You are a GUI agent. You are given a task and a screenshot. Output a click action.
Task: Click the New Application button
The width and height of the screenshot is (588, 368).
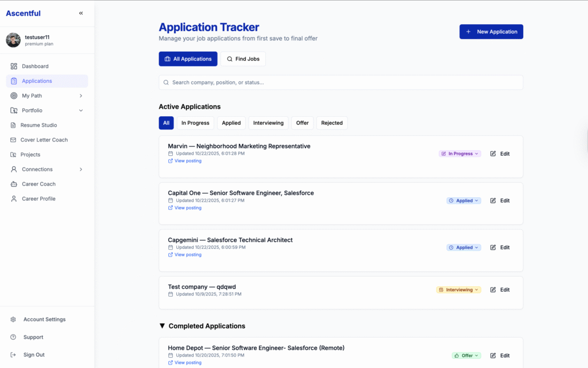(491, 32)
